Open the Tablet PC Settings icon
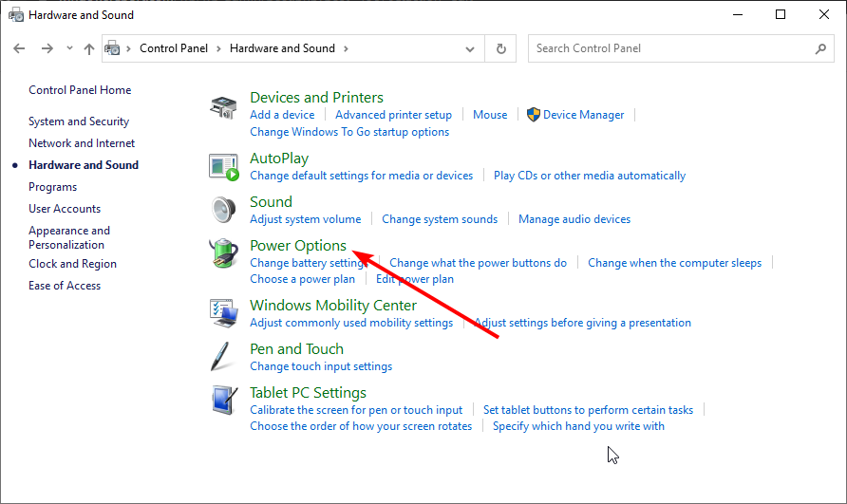 point(224,401)
